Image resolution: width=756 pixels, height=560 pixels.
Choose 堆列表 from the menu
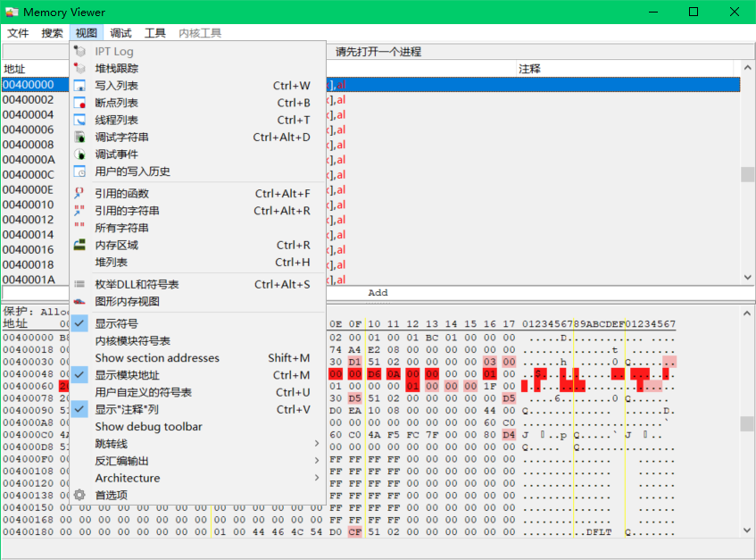click(197, 263)
